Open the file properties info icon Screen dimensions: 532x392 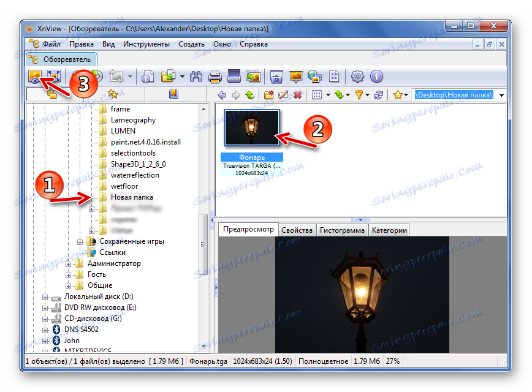pos(147,77)
